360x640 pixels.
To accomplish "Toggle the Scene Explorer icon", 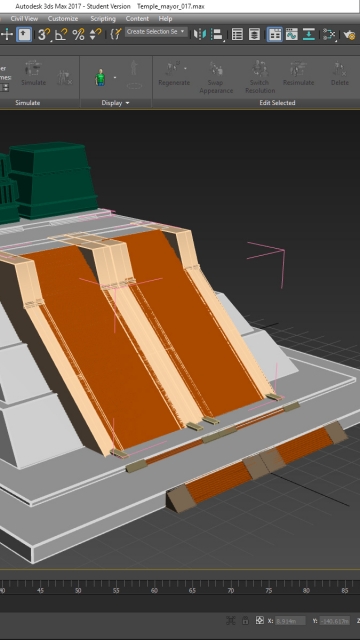I will pyautogui.click(x=237, y=34).
